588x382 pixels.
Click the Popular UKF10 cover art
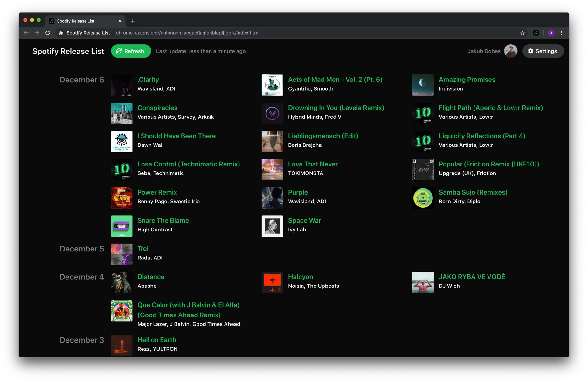click(423, 170)
